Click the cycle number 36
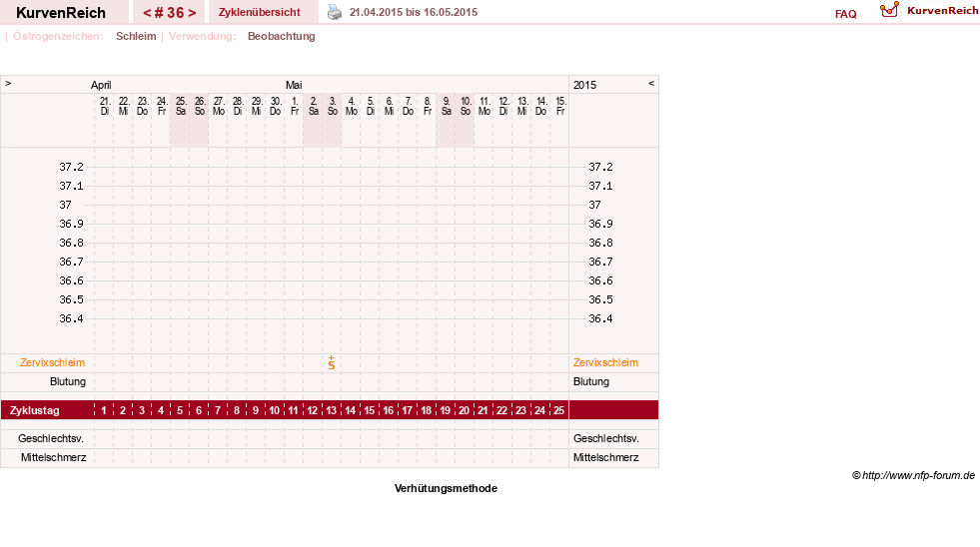Image resolution: width=980 pixels, height=547 pixels. [x=176, y=13]
